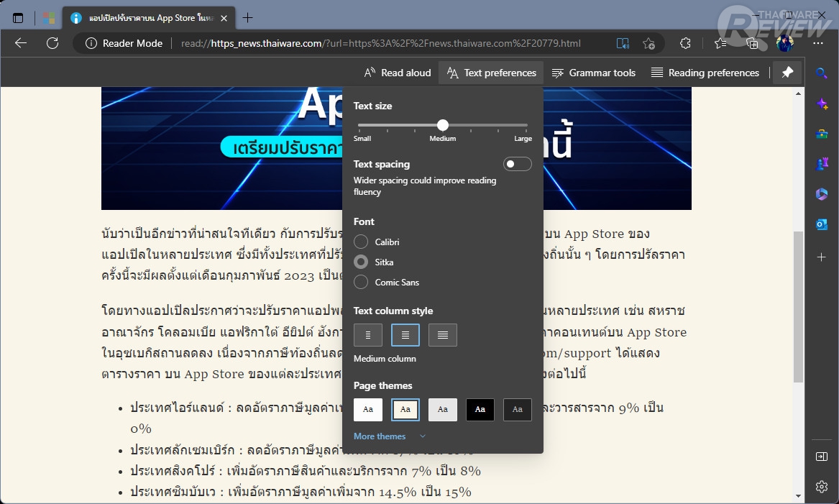The width and height of the screenshot is (839, 504).
Task: Add a sidebar app with plus icon
Action: (822, 257)
